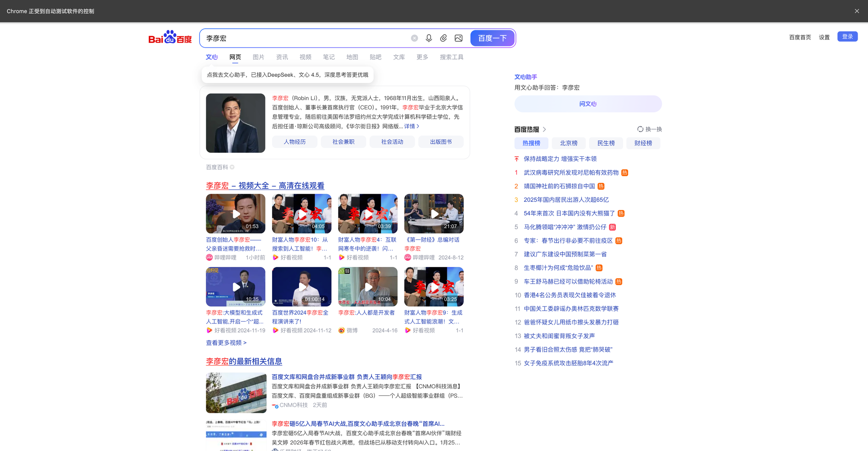Clear the search box with X icon
Image resolution: width=868 pixels, height=451 pixels.
coord(414,38)
